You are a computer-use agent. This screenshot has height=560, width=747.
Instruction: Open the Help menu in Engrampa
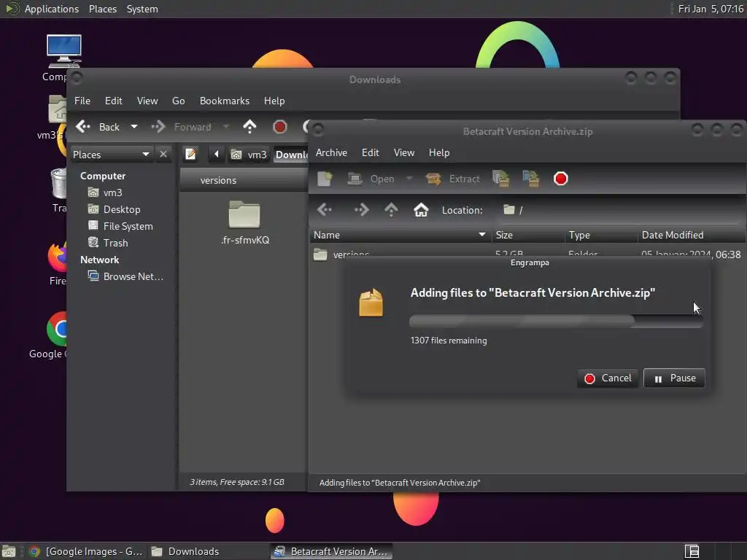click(x=438, y=152)
